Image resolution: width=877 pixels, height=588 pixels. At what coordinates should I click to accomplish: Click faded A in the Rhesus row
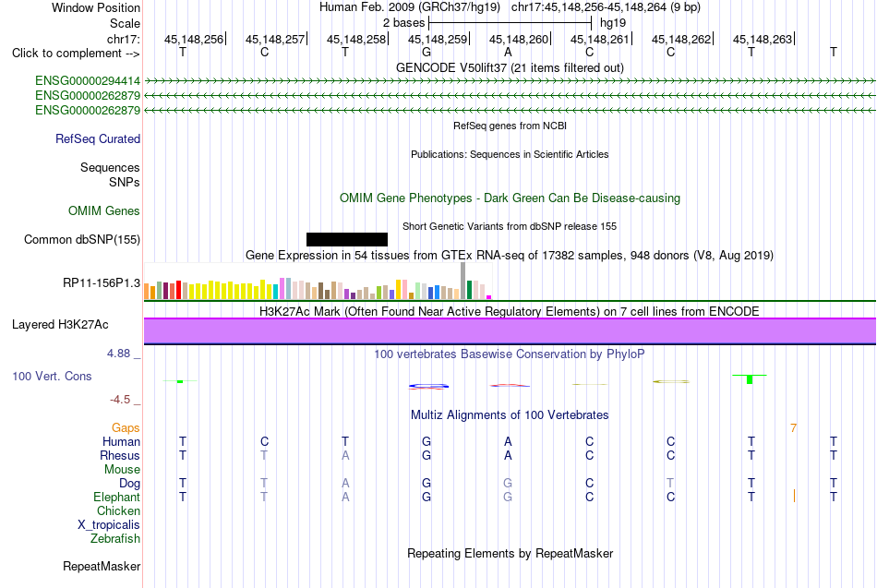345,455
